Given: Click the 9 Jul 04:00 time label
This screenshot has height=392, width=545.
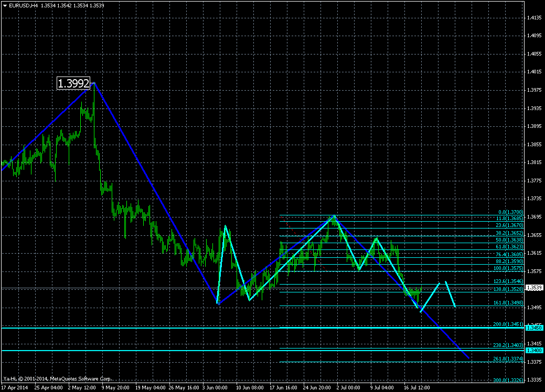Looking at the screenshot, I should pos(382,387).
